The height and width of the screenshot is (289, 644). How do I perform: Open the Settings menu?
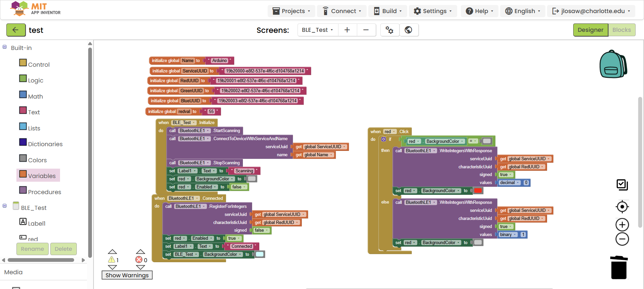tap(433, 11)
